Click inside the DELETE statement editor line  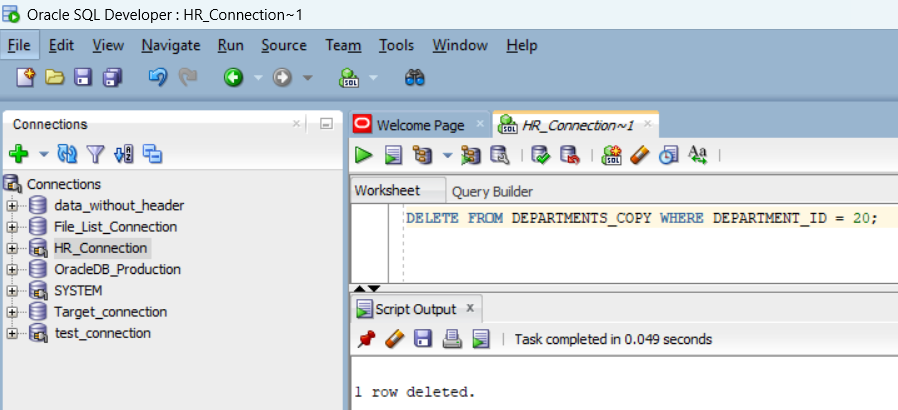641,218
